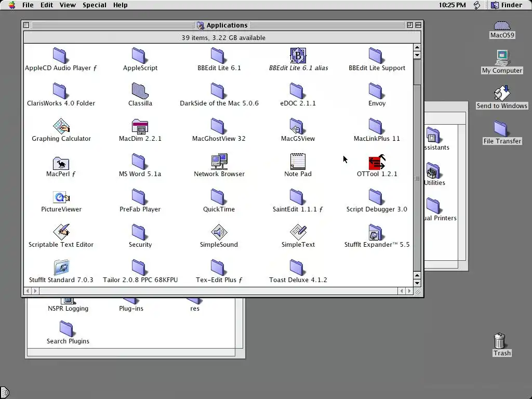Click the NSPR Logging label in back window
Viewport: 532px width, 399px height.
pyautogui.click(x=68, y=309)
